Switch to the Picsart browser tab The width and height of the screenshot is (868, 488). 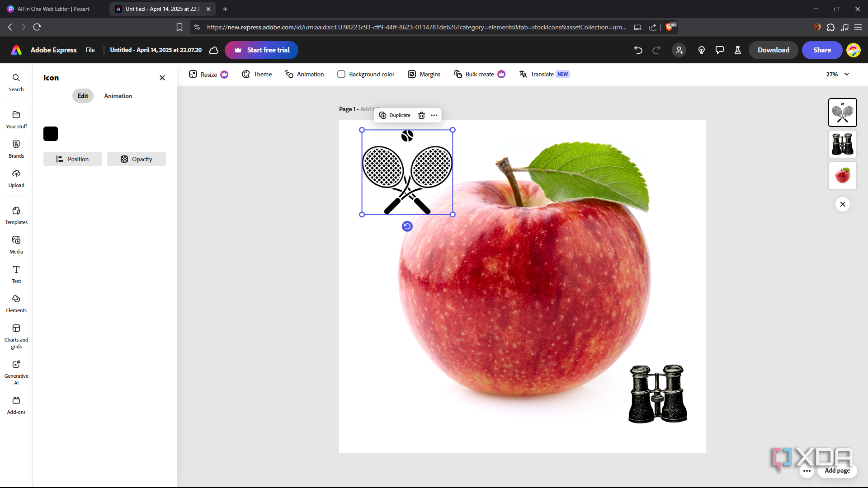tap(54, 9)
